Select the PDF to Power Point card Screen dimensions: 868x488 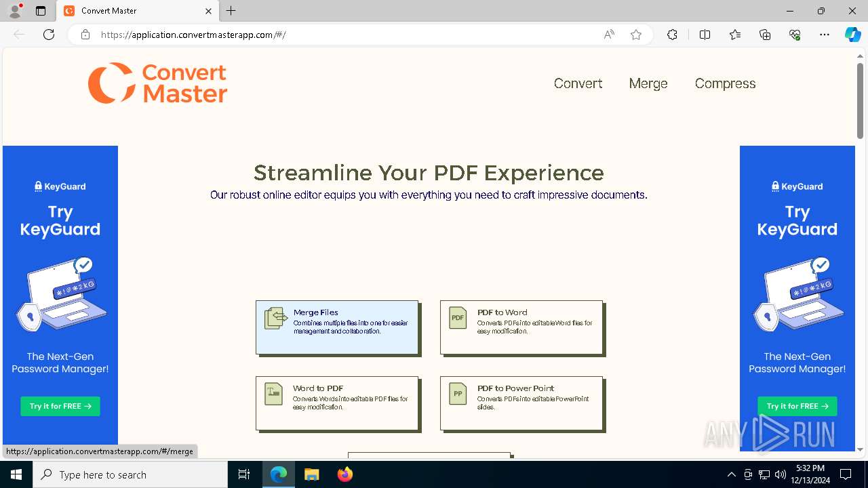(x=521, y=403)
